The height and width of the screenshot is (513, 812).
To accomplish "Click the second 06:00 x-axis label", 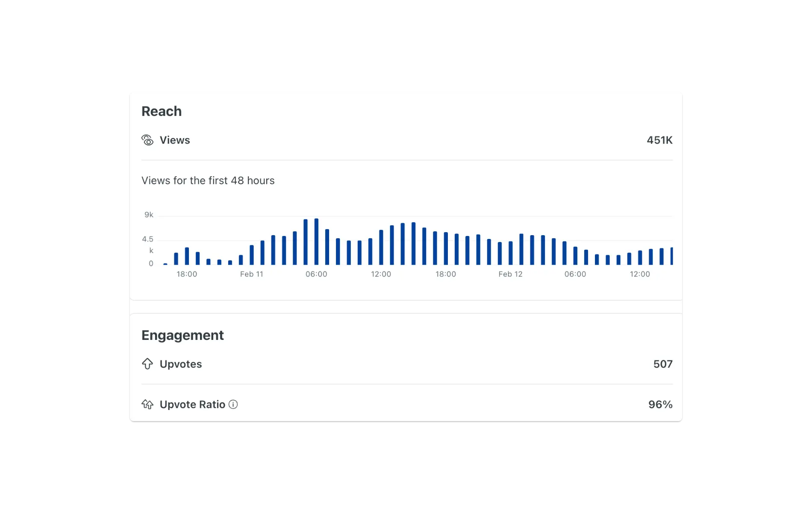I will [575, 274].
